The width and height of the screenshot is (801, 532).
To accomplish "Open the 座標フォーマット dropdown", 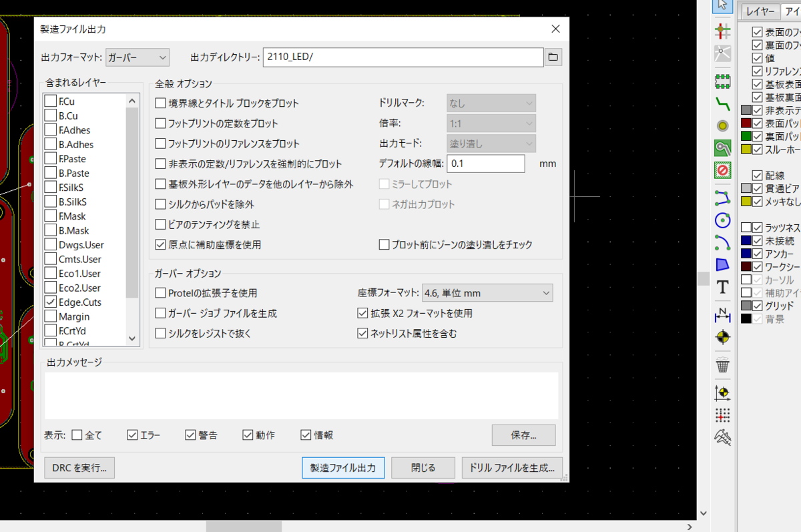I will tap(487, 292).
